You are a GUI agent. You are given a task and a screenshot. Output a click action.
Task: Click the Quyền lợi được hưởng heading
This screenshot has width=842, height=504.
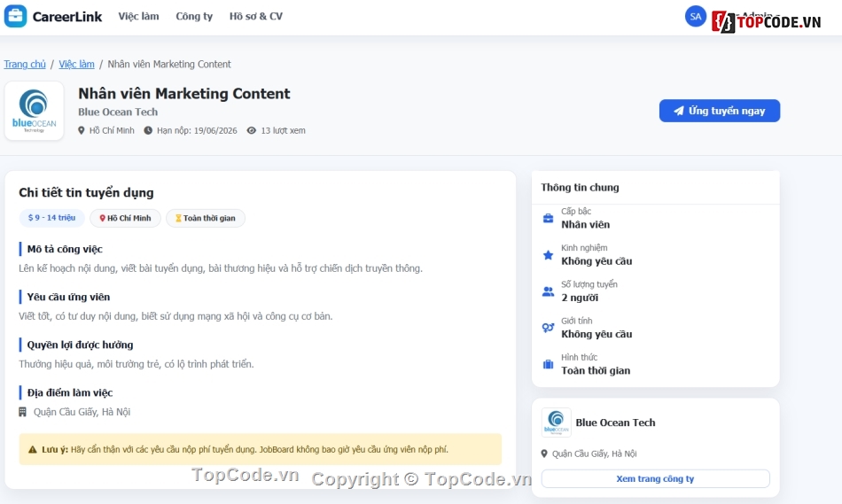tap(80, 345)
